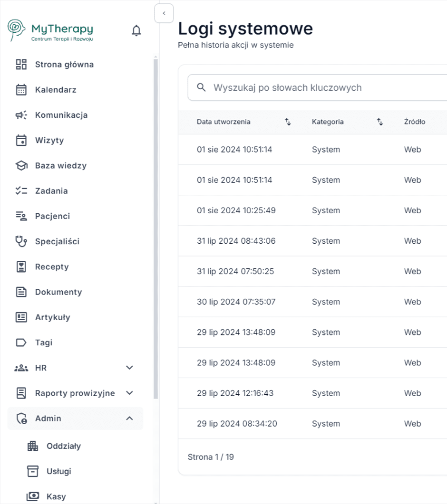
Task: Click the Tagi label icon
Action: tap(21, 342)
